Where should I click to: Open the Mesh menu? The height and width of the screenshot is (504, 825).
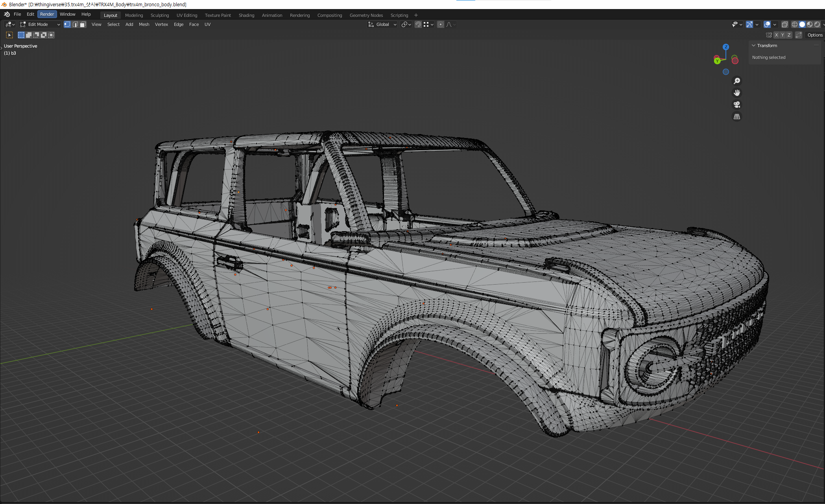click(x=144, y=24)
